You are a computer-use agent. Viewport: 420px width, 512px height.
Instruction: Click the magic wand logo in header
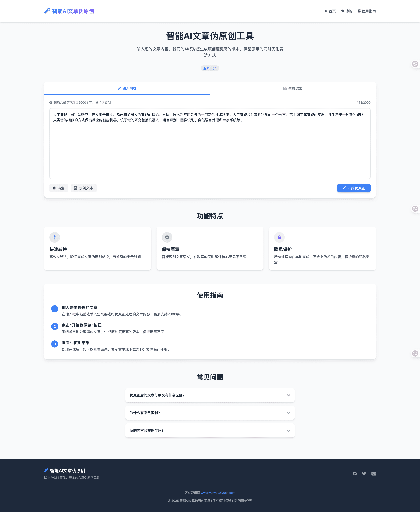coord(47,11)
